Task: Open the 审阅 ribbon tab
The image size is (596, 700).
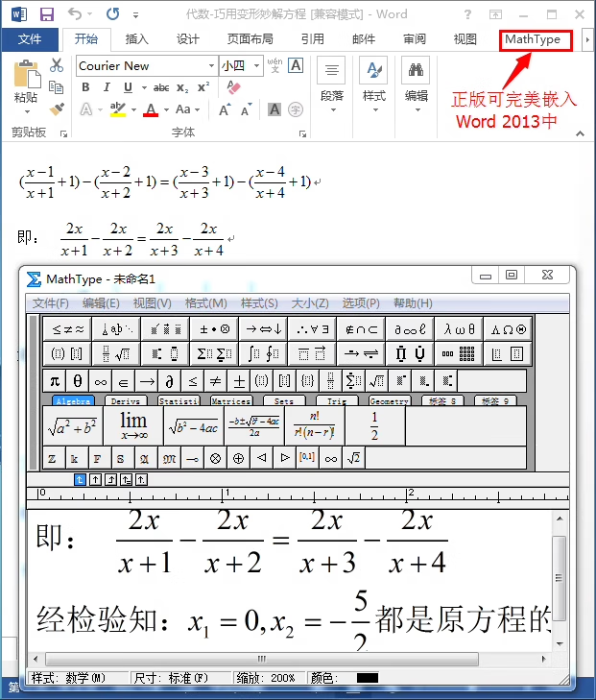Action: tap(415, 39)
